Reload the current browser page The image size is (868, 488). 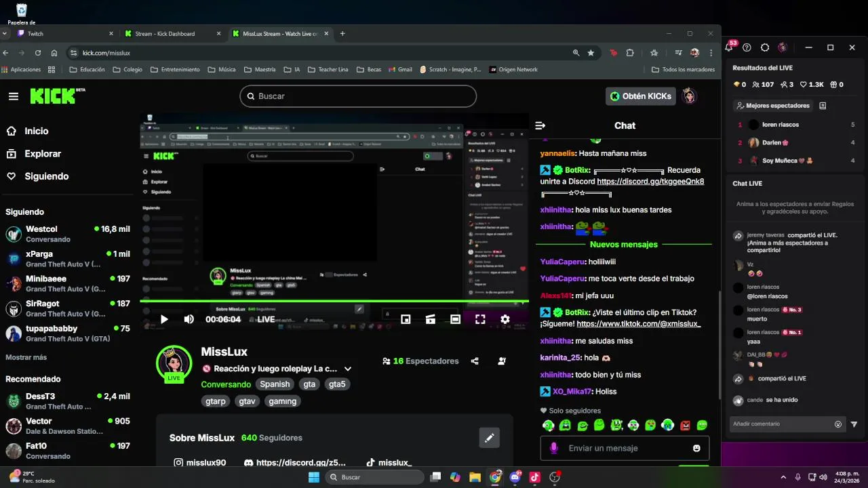pyautogui.click(x=38, y=53)
